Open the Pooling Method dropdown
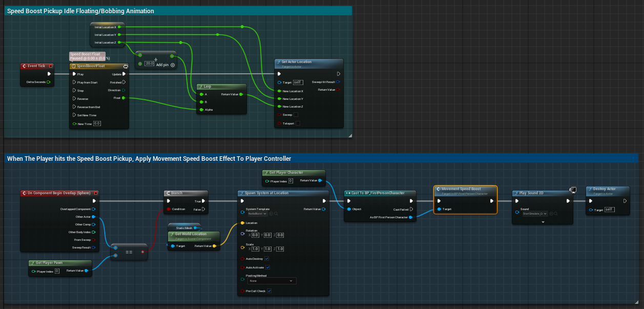Image resolution: width=644 pixels, height=309 pixels. [272, 281]
